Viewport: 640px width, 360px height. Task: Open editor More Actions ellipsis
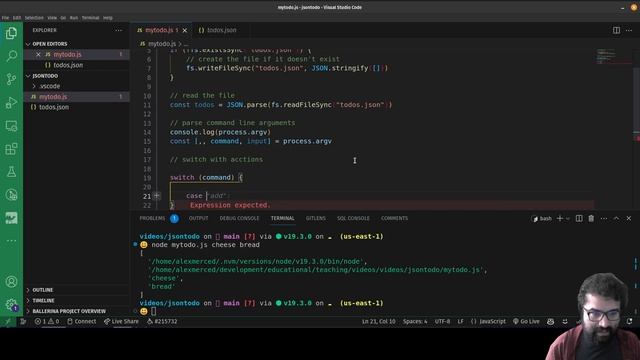(x=629, y=30)
